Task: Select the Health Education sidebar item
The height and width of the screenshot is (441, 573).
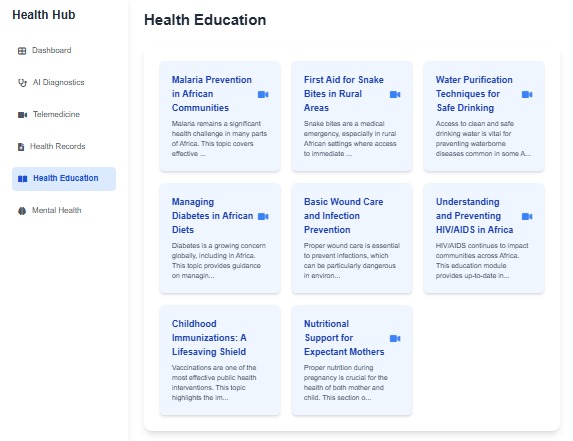Action: [64, 179]
